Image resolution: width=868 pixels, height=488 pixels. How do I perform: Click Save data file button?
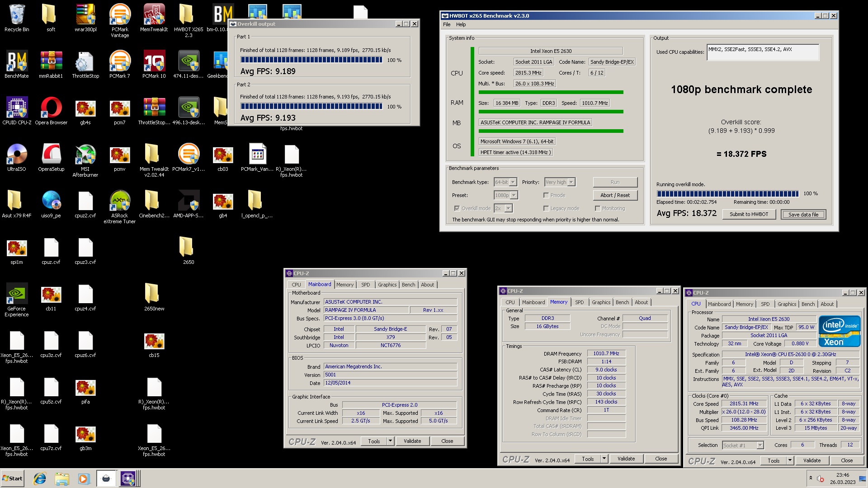[803, 215]
